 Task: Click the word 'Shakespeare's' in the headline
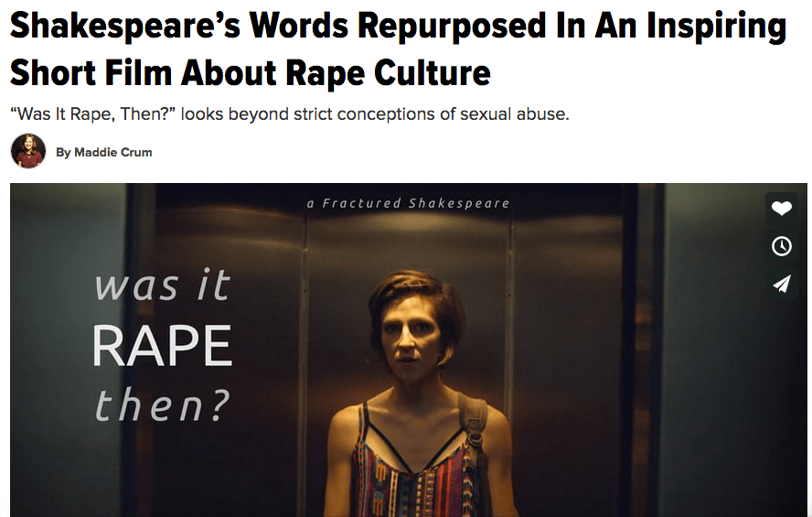(124, 26)
